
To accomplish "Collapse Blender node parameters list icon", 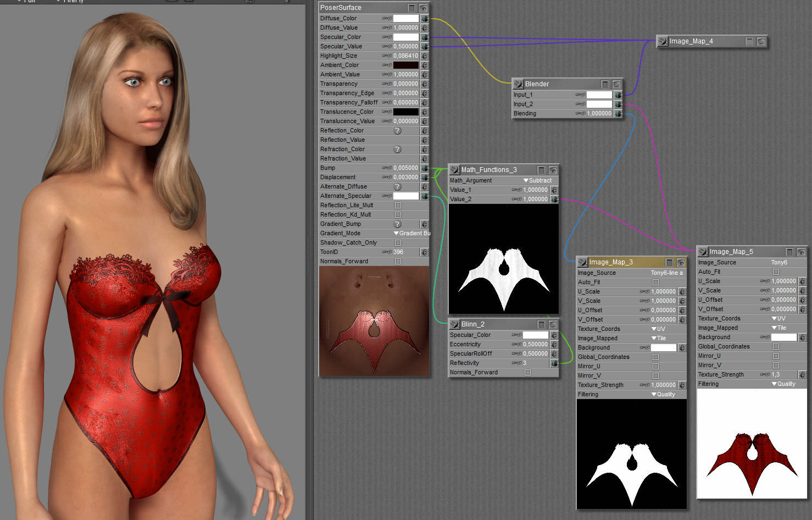I will tap(605, 84).
